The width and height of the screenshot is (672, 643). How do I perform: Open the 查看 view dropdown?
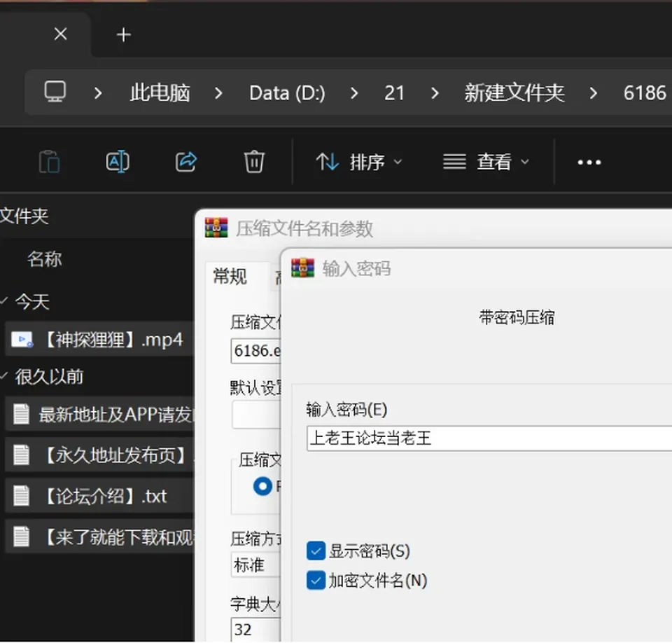tap(486, 162)
